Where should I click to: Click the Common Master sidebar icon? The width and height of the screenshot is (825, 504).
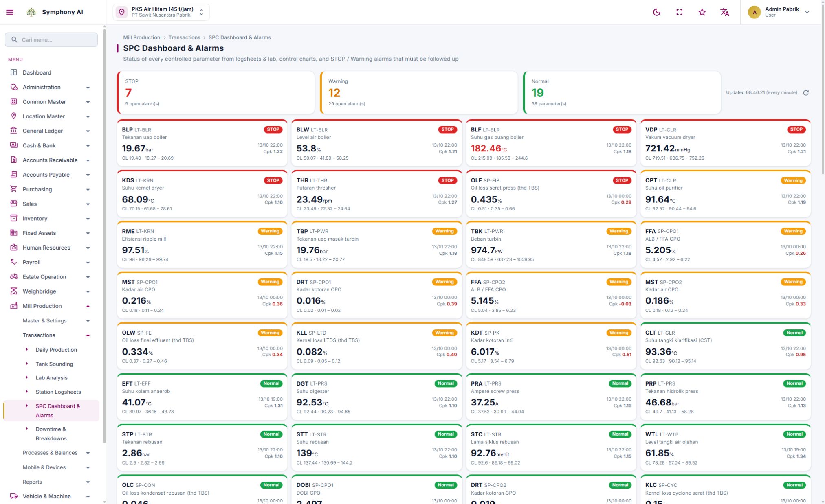pyautogui.click(x=14, y=102)
